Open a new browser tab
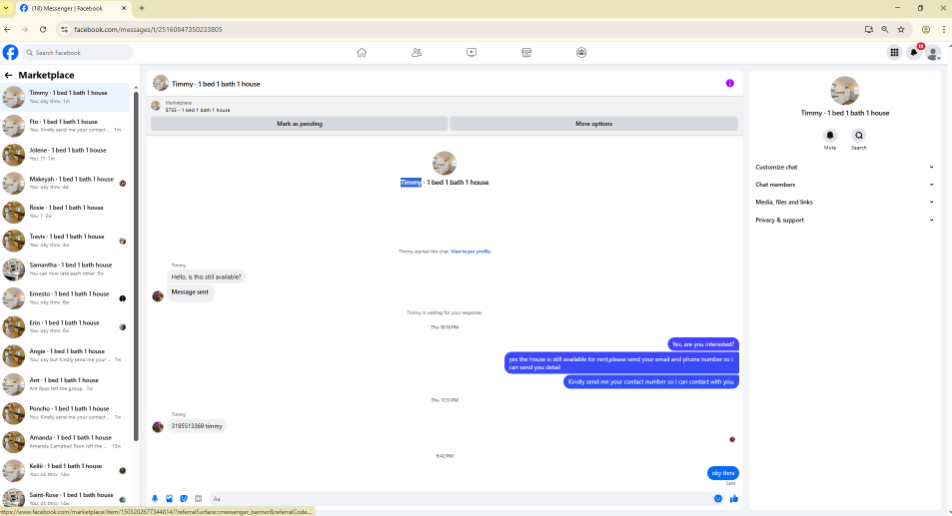The width and height of the screenshot is (952, 516). click(x=141, y=8)
